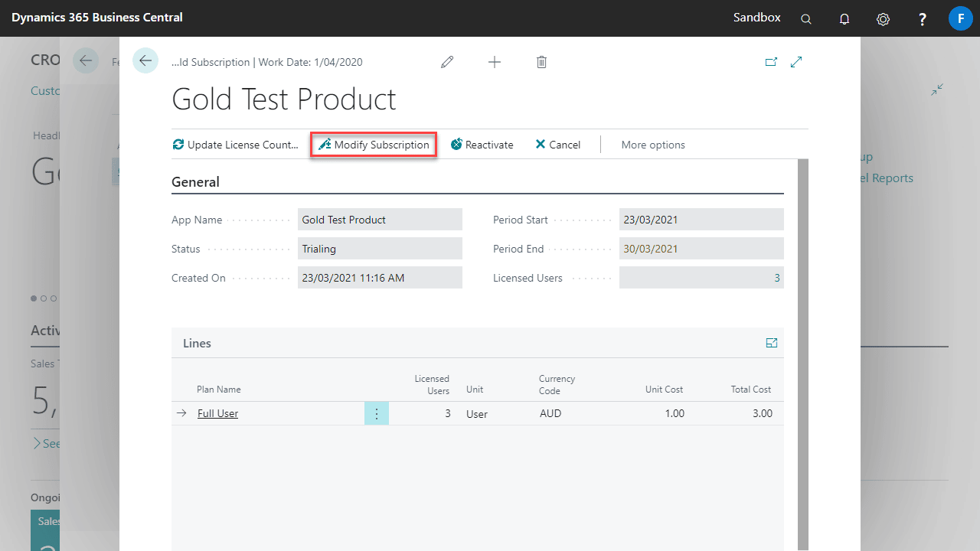Open the Full User plan link
980x551 pixels.
coord(217,413)
